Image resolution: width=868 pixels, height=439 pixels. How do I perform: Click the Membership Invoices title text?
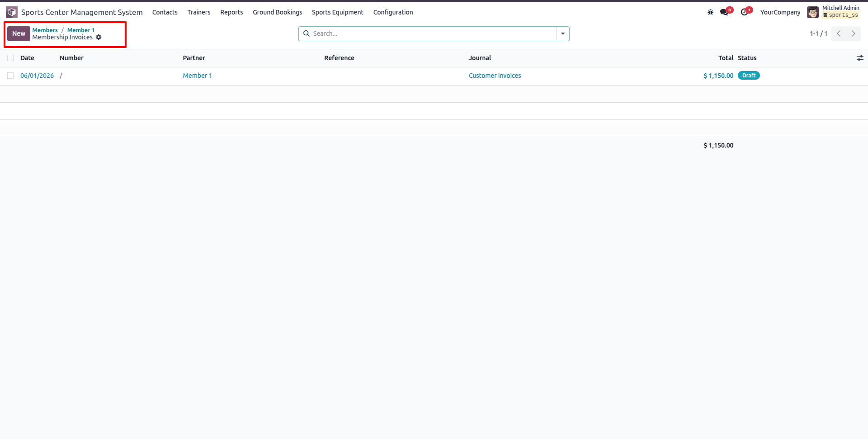[62, 37]
